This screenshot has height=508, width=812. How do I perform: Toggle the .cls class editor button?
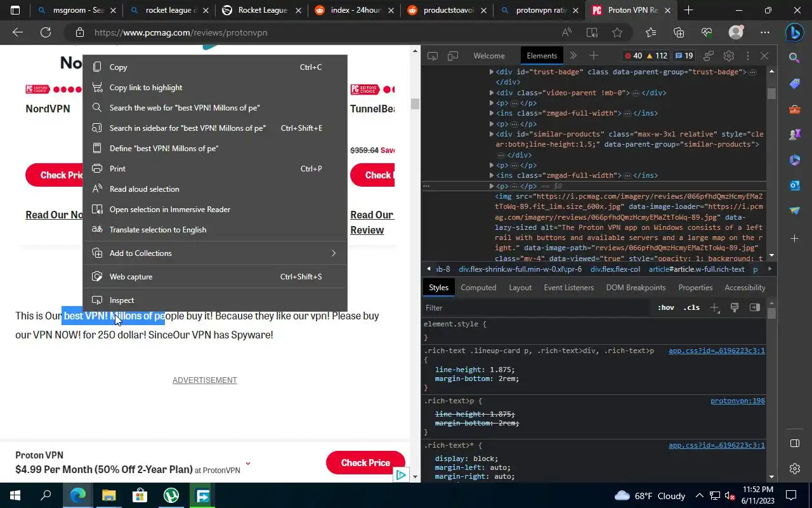(x=691, y=307)
